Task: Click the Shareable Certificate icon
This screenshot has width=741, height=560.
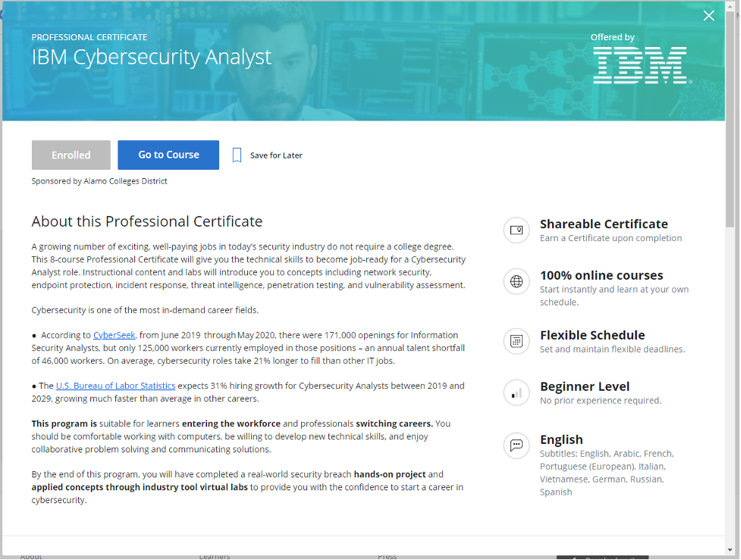Action: [517, 230]
